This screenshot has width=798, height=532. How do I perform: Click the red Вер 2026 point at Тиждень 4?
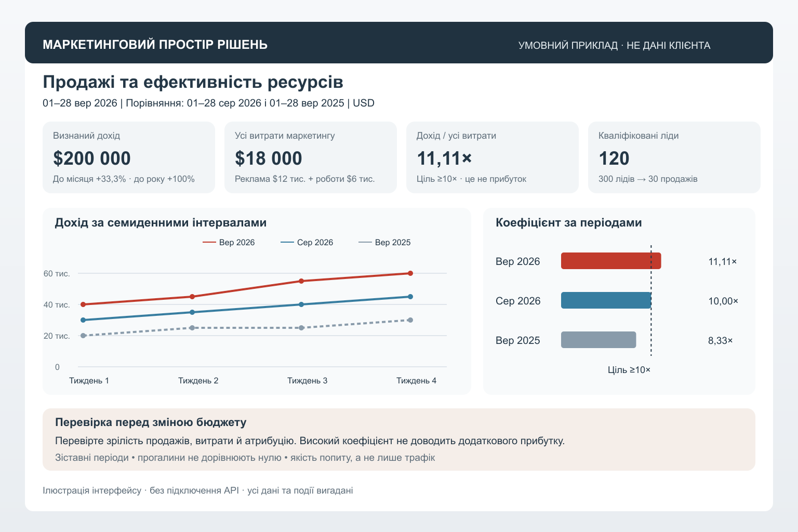click(x=410, y=273)
